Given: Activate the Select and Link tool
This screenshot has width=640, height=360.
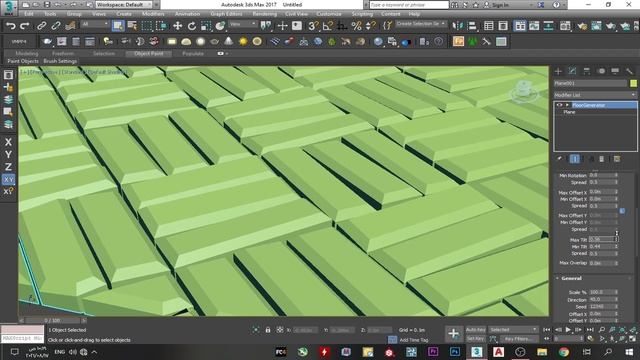Looking at the screenshot, I should click(x=41, y=26).
